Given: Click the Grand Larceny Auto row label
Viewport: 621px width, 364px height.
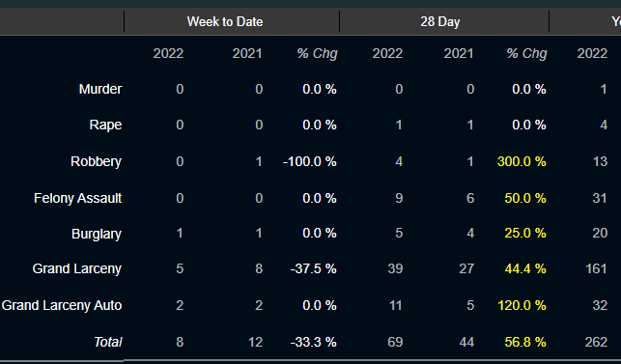Looking at the screenshot, I should [62, 305].
